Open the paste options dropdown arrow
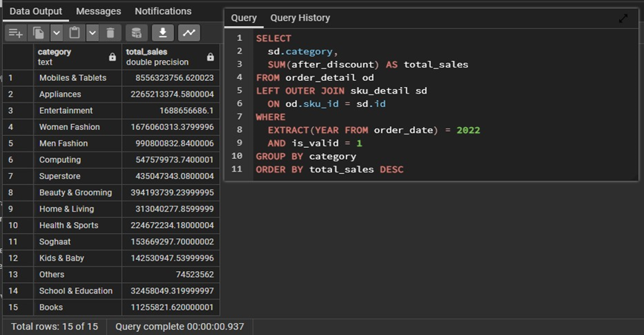The height and width of the screenshot is (335, 644). point(92,33)
